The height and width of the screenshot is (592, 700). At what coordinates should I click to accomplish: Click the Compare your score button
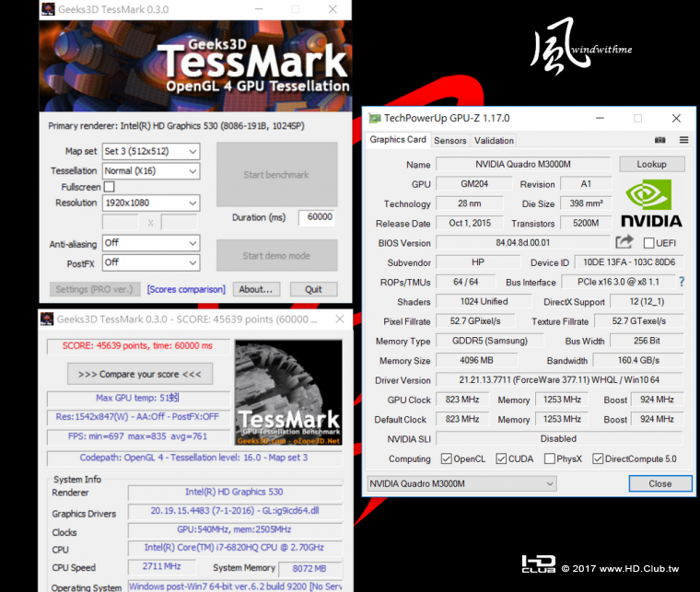pos(140,374)
